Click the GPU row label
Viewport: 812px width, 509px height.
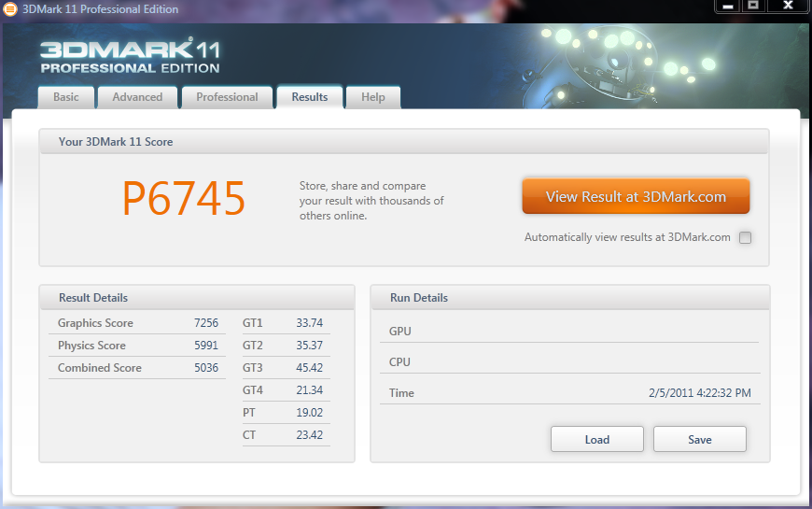[x=399, y=332]
